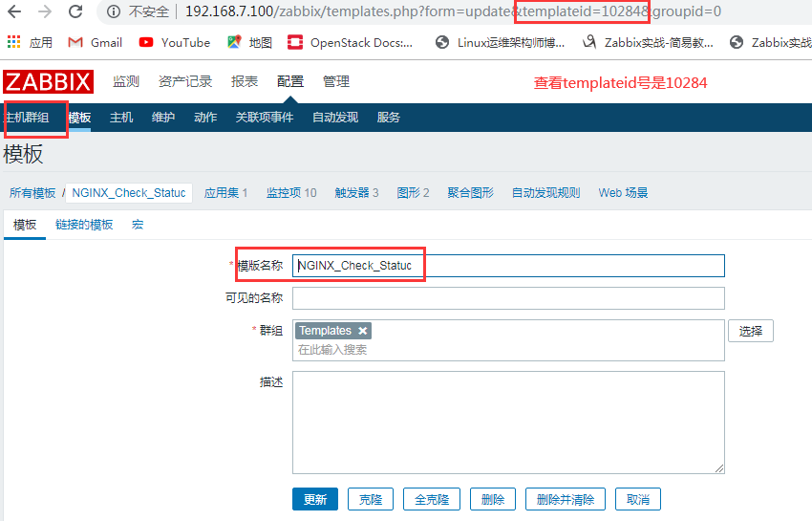Image resolution: width=812 pixels, height=521 pixels.
Task: Switch to the 宏 tab
Action: tap(138, 225)
